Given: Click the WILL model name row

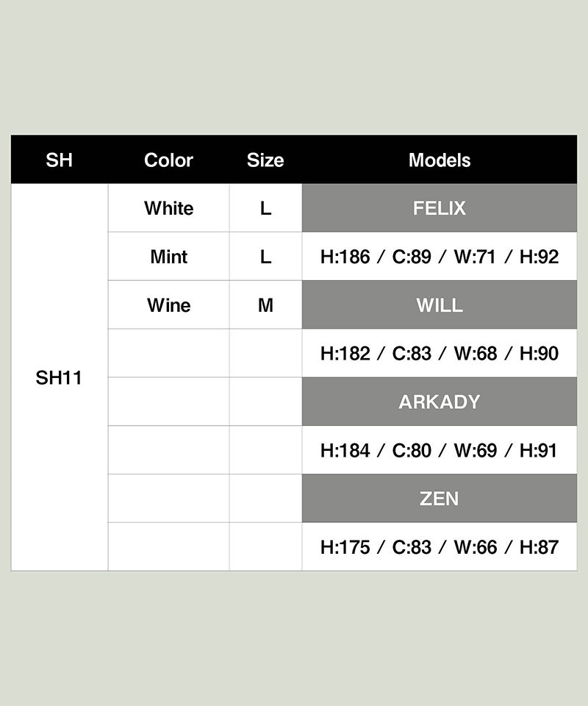Looking at the screenshot, I should point(440,304).
